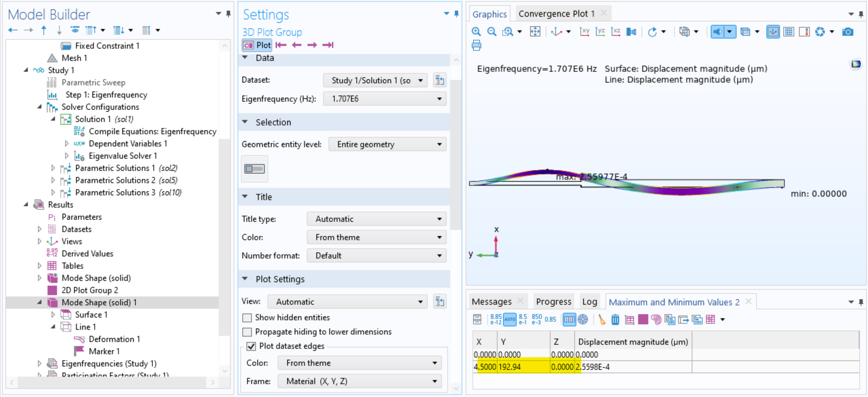Expand the Tables node in tree
Image resolution: width=868 pixels, height=397 pixels.
(x=39, y=266)
